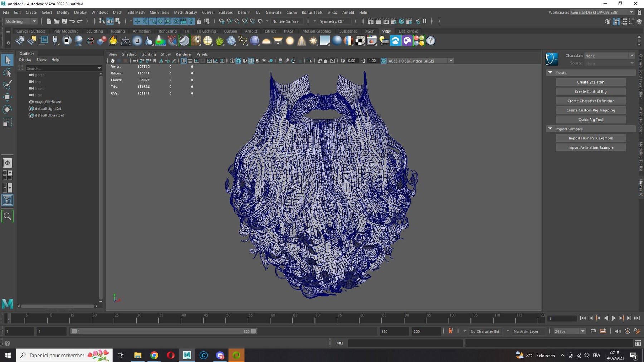Image resolution: width=644 pixels, height=362 pixels.
Task: Open the ACES 1.0 SDR-video color dropdown
Action: (x=420, y=61)
